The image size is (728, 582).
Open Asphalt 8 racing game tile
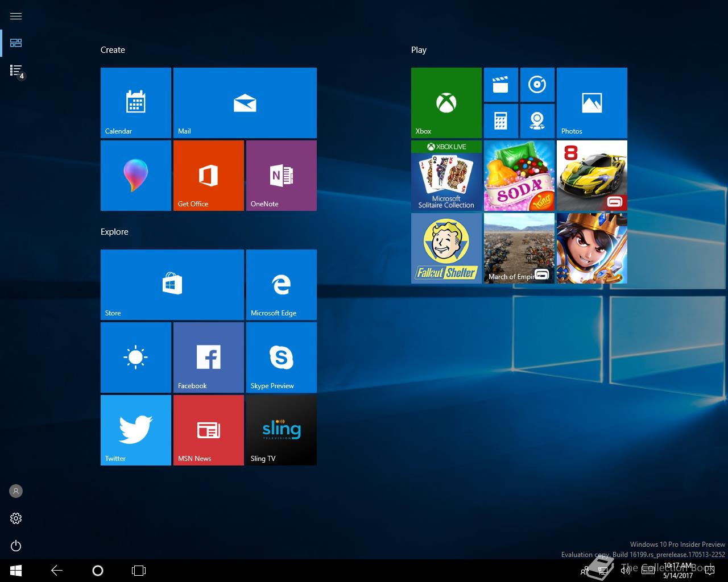click(x=592, y=176)
